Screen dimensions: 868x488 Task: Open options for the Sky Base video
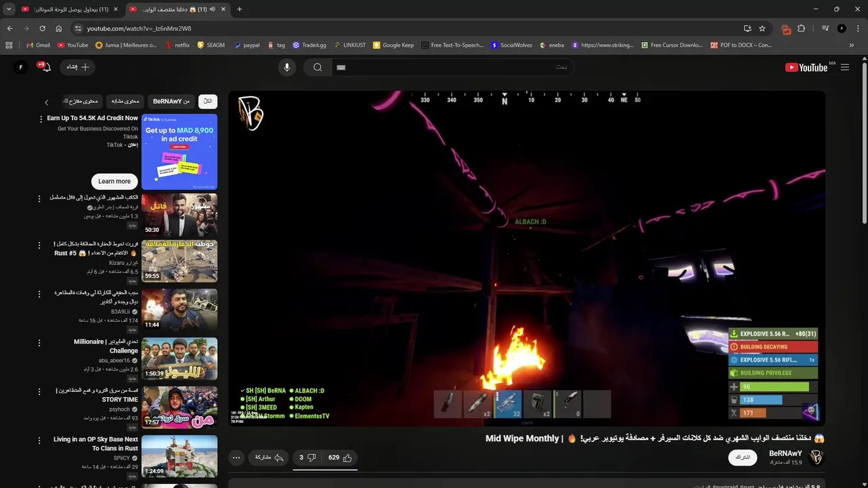pyautogui.click(x=39, y=441)
